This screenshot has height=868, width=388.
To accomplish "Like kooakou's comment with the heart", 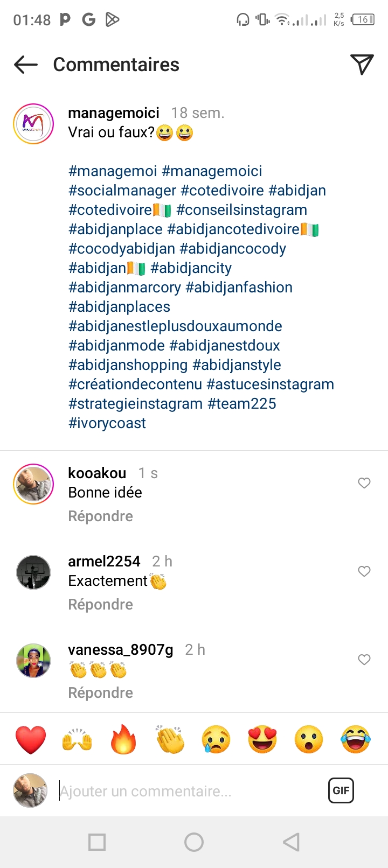I will 364,483.
